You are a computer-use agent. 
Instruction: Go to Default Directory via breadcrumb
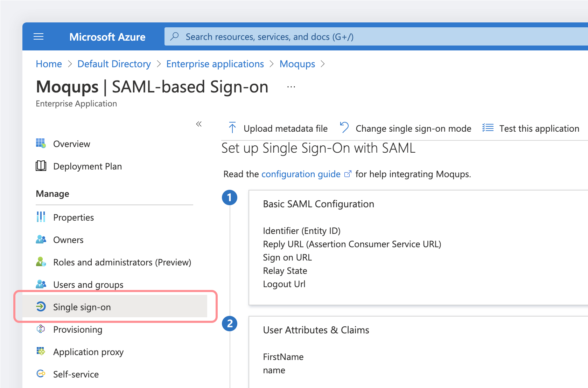pyautogui.click(x=114, y=64)
